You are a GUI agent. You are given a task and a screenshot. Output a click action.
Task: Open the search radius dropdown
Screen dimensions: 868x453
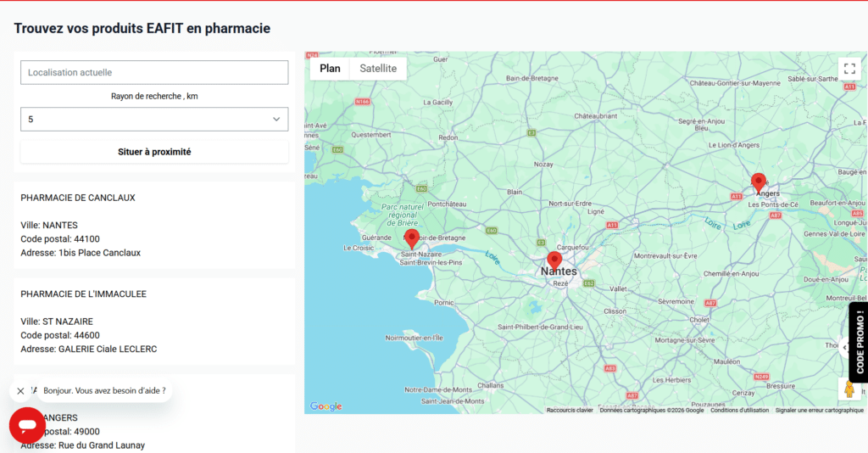154,120
